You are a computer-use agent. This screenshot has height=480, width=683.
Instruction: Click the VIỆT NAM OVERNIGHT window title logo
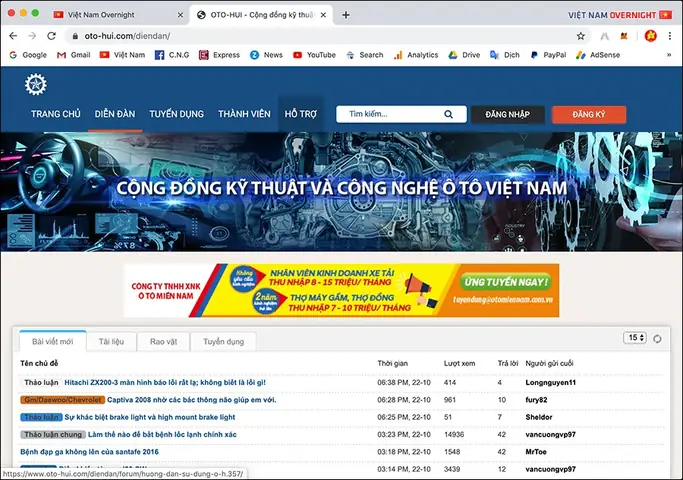tap(620, 15)
